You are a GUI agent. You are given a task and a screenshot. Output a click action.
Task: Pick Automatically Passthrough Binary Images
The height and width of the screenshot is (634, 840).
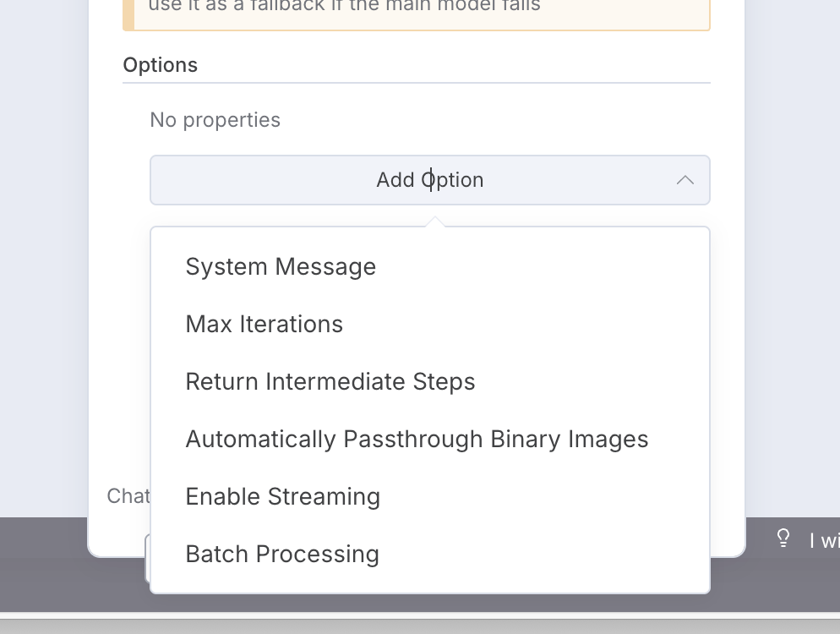(x=417, y=440)
